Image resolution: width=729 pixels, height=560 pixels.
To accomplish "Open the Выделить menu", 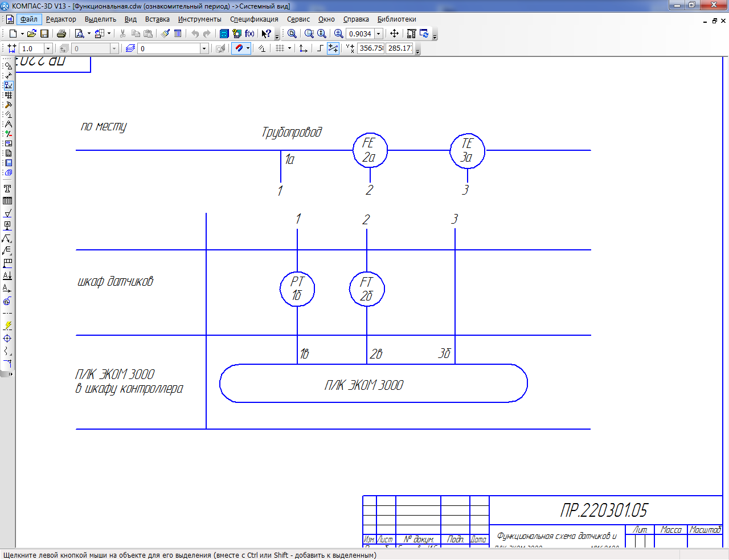I will pyautogui.click(x=100, y=19).
